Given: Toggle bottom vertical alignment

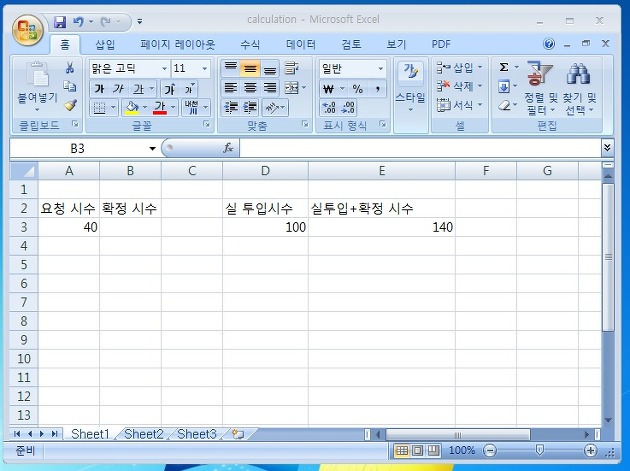Looking at the screenshot, I should 270,68.
